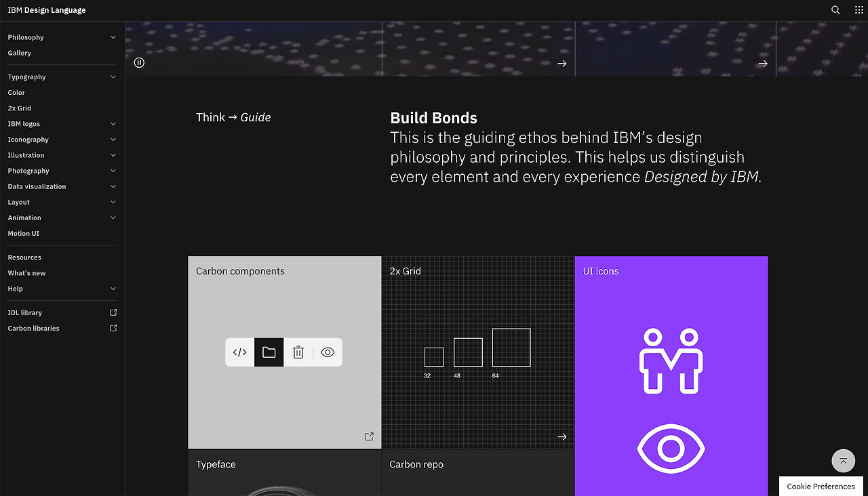Expand the Philosophy section chevron
The image size is (868, 496).
tap(113, 37)
